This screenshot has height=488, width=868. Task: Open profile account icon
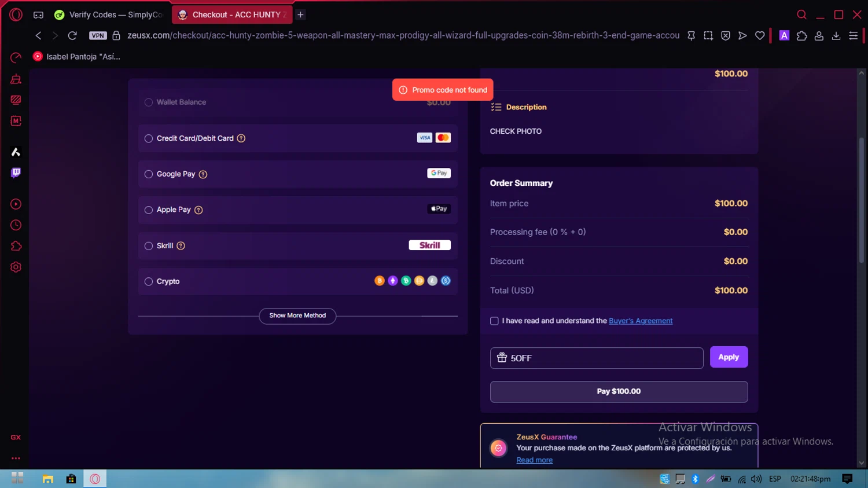[x=819, y=35]
